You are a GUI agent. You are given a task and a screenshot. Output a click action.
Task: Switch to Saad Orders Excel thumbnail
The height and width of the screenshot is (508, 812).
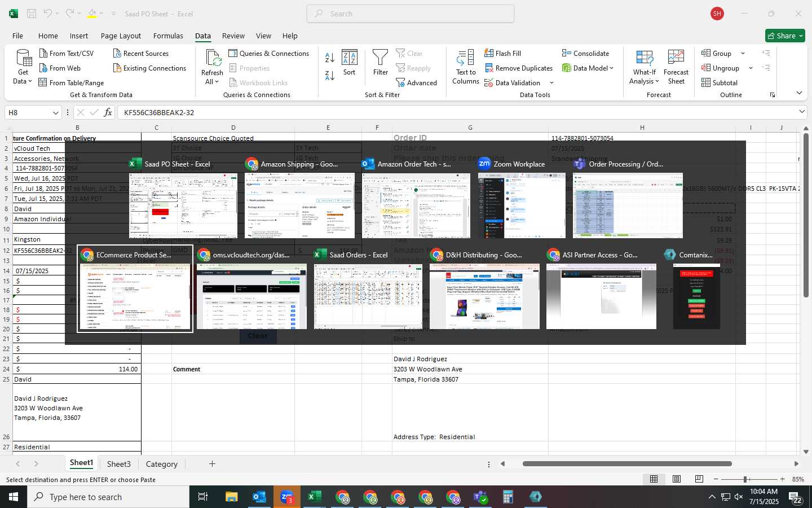click(x=368, y=296)
